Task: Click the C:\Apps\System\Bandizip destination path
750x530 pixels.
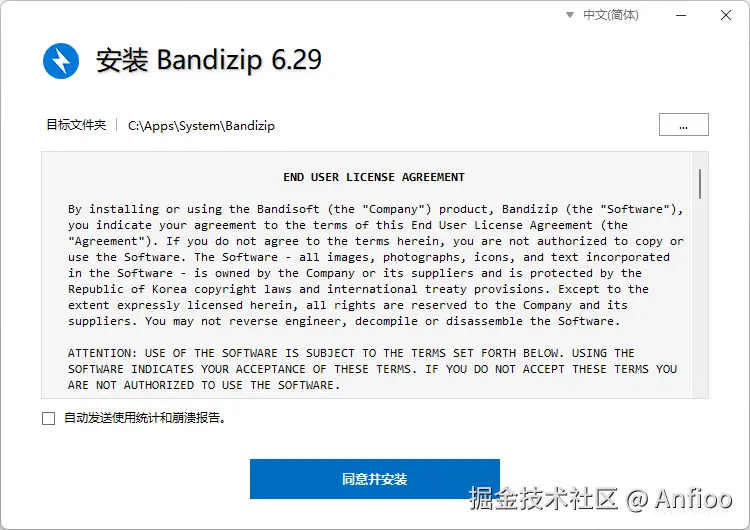Action: [201, 126]
